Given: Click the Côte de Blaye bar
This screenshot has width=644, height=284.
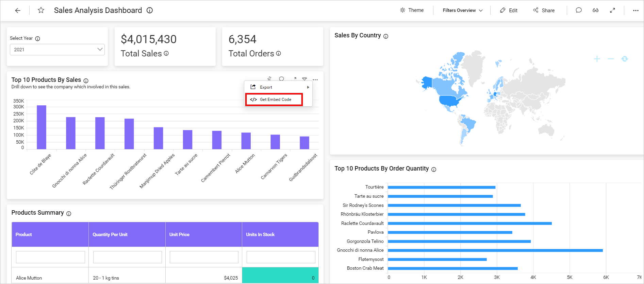Looking at the screenshot, I should pos(42,127).
